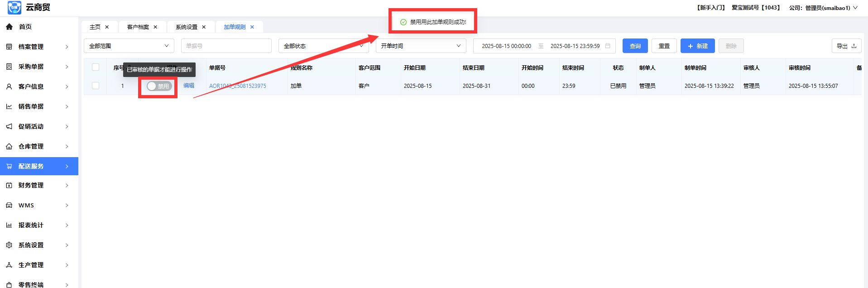Switch to the 系统设置 tab
The image size is (868, 288).
click(186, 27)
